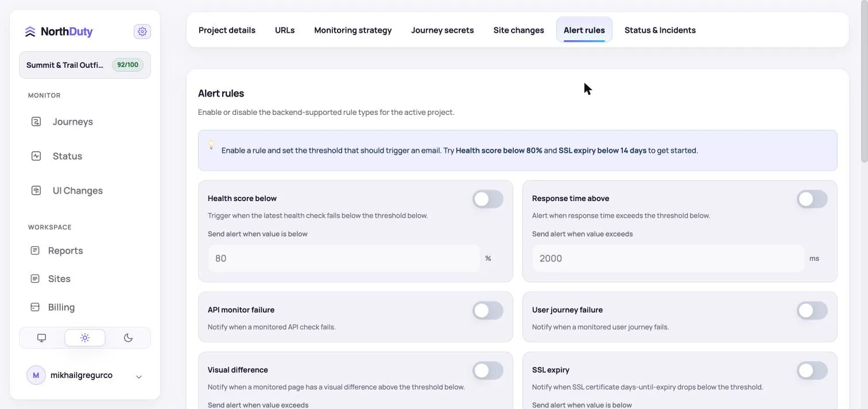
Task: Go to Journey secrets tab
Action: [443, 30]
